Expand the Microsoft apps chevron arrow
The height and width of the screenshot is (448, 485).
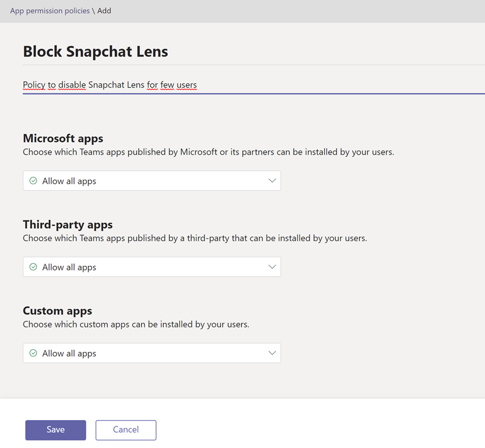tap(272, 181)
